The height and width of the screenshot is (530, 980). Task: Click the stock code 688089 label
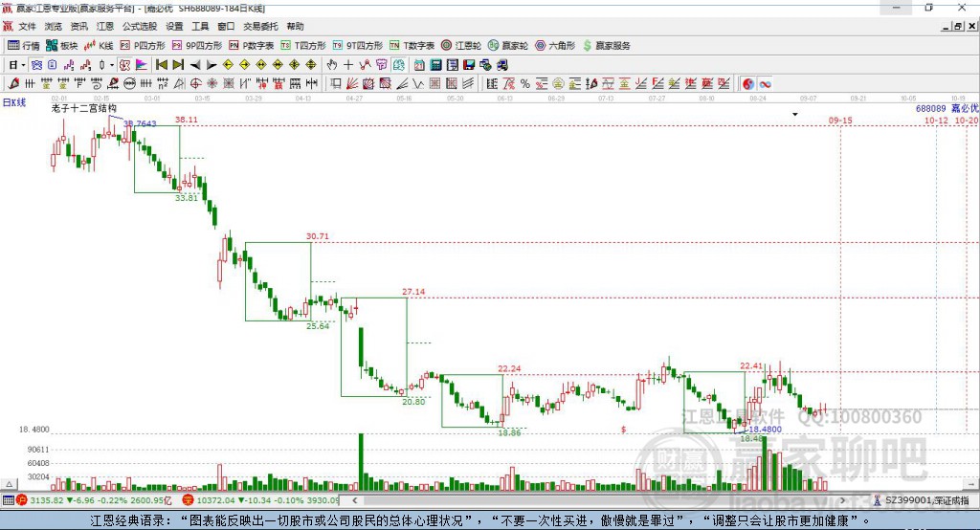click(930, 108)
